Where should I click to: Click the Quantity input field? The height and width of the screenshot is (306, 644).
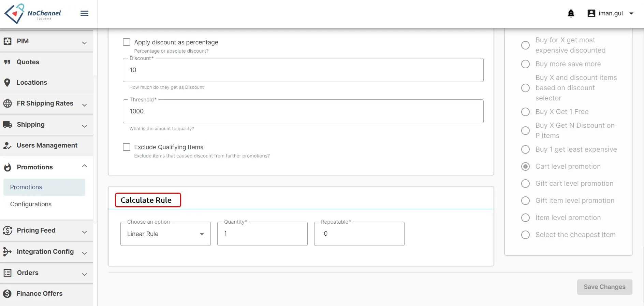click(x=262, y=234)
